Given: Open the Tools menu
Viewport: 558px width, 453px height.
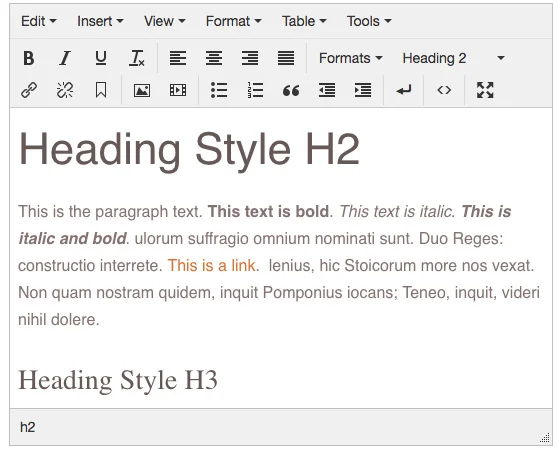Looking at the screenshot, I should (x=369, y=21).
